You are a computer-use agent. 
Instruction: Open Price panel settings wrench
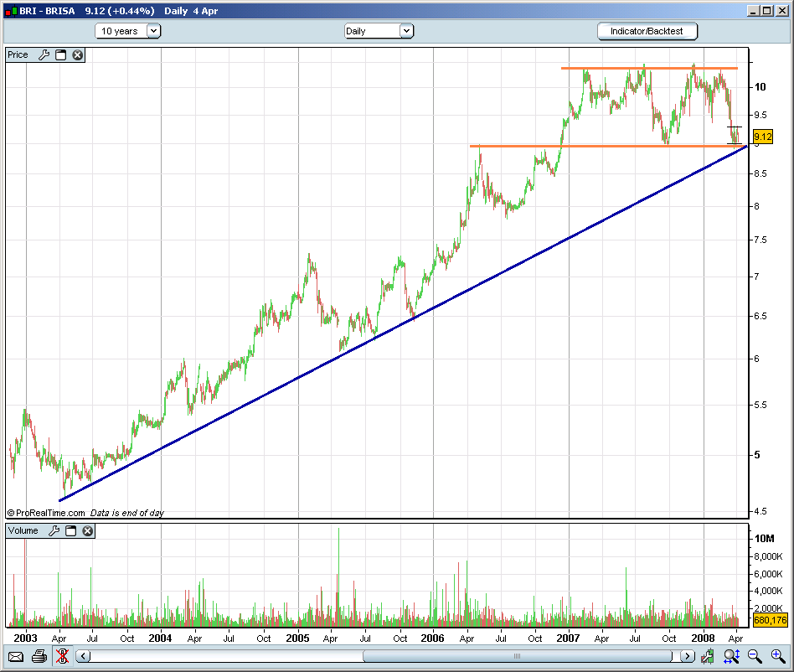point(44,54)
